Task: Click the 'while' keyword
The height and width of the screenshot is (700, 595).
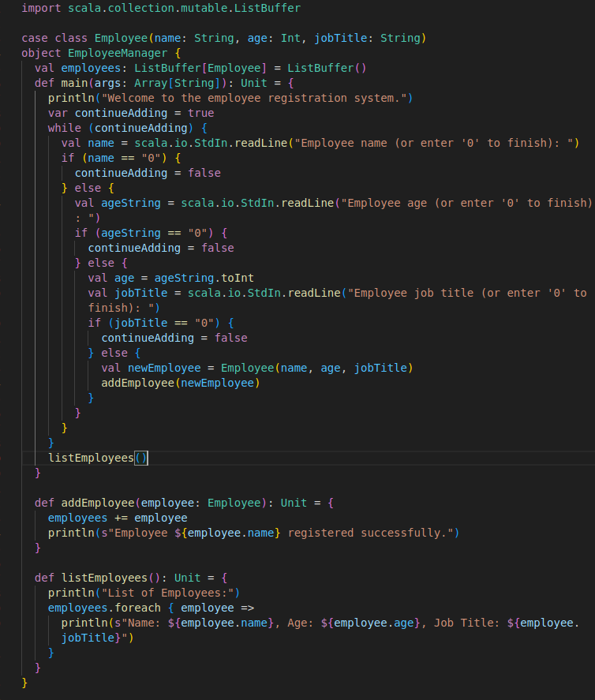Action: point(64,128)
